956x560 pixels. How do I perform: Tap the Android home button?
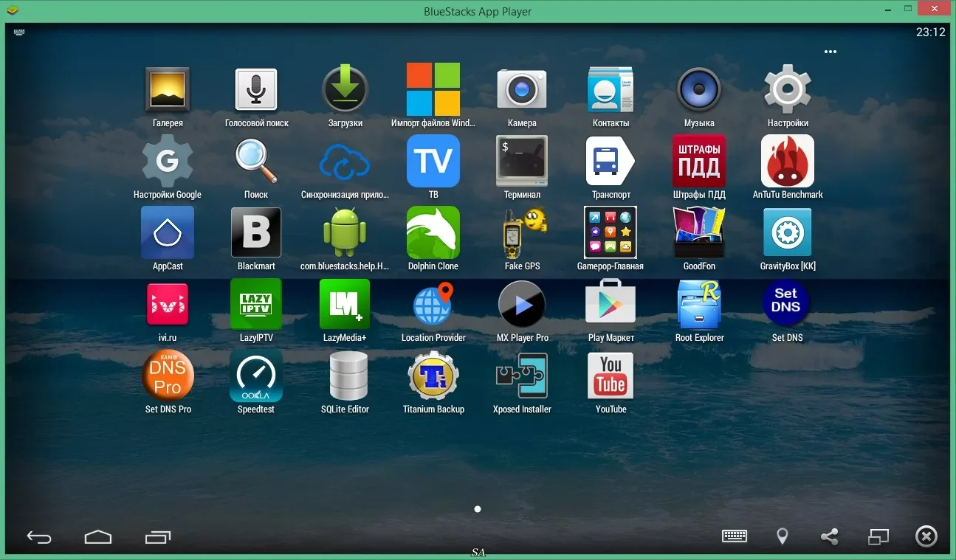coord(97,537)
